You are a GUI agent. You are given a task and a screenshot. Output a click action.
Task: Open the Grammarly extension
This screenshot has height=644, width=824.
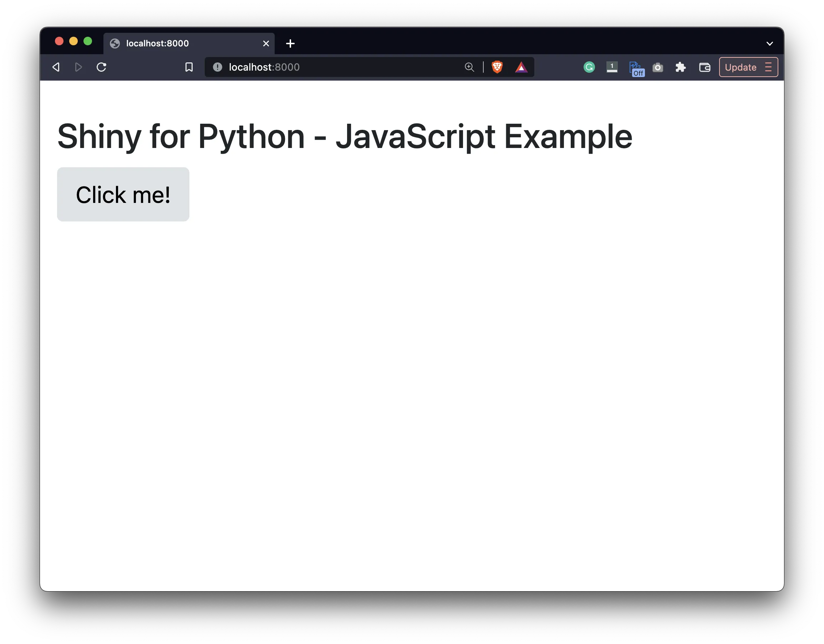[589, 67]
